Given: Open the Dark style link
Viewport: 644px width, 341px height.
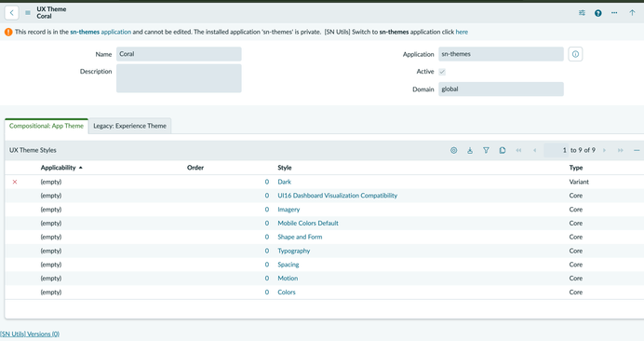Looking at the screenshot, I should pyautogui.click(x=284, y=182).
